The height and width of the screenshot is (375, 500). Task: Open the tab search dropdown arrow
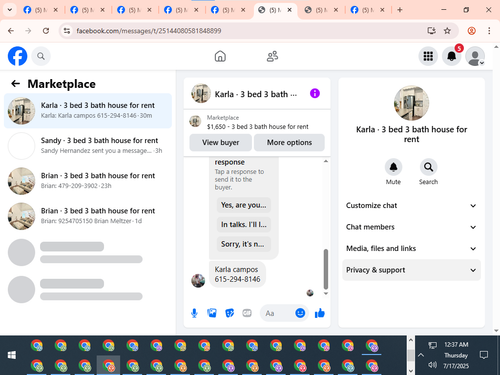[10, 10]
